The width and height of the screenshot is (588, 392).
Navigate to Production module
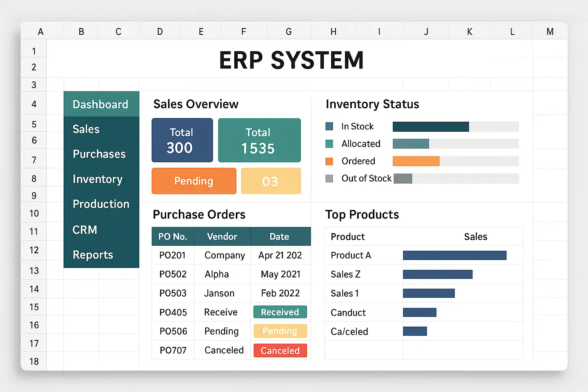tap(101, 204)
